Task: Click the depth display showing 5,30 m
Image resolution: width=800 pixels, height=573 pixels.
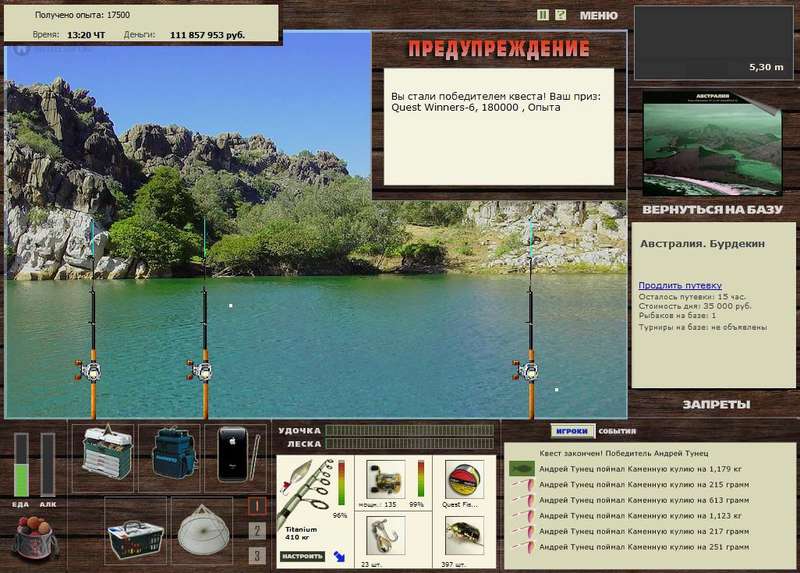Action: pyautogui.click(x=713, y=43)
